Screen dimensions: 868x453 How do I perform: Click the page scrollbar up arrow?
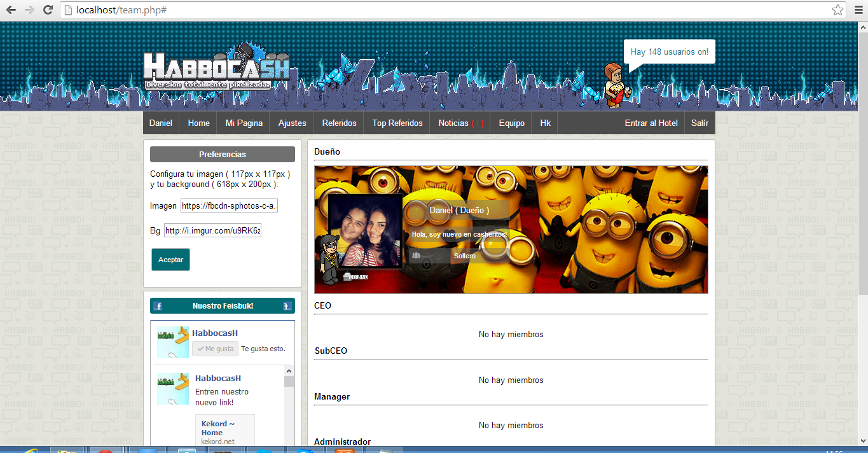[x=862, y=27]
